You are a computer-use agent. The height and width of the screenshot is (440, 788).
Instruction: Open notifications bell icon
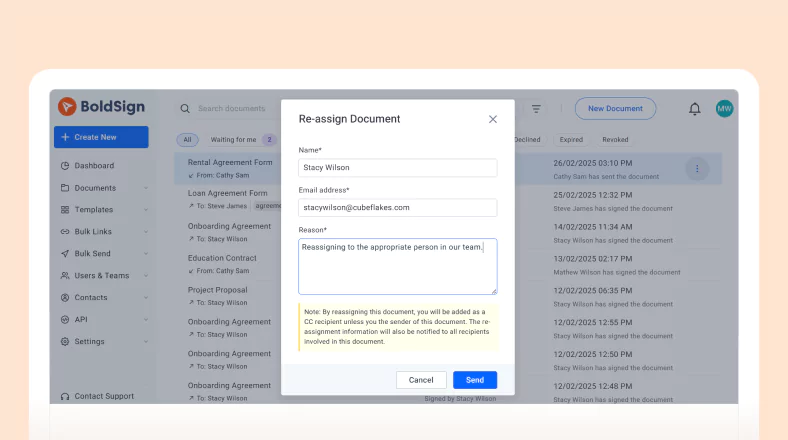(695, 108)
